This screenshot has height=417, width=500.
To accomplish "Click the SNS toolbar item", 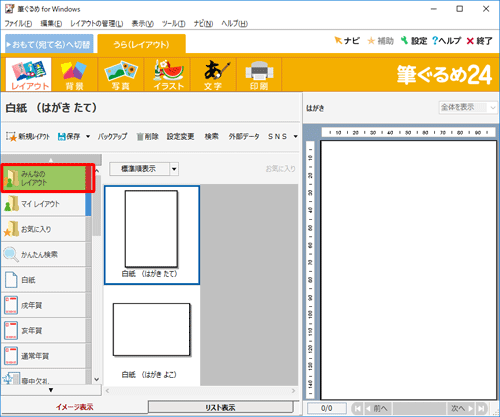I will pos(277,136).
